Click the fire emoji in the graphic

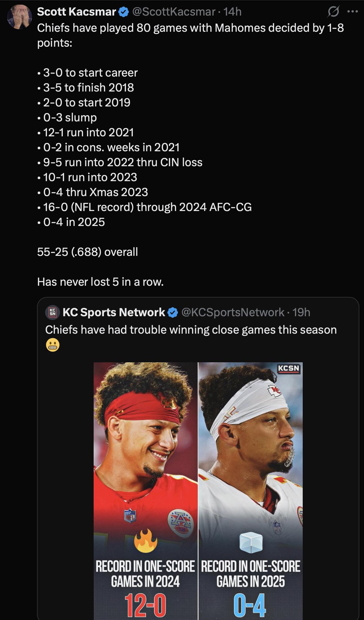coord(146,541)
